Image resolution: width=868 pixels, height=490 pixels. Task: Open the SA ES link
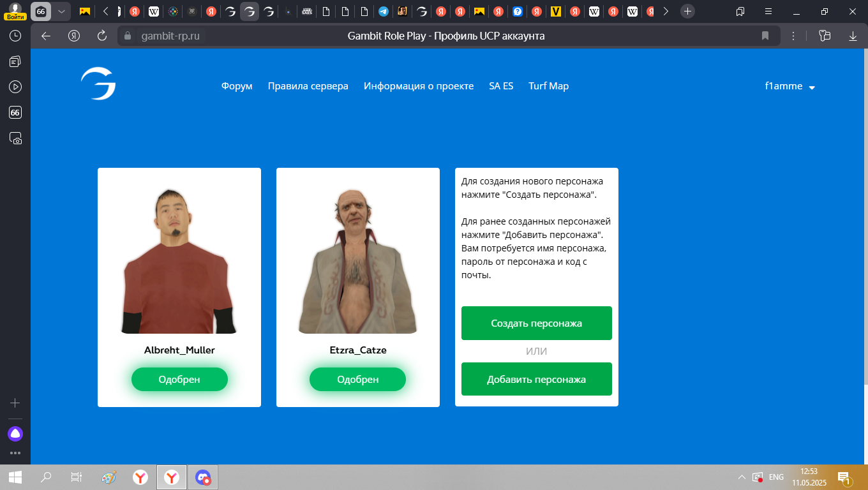point(501,86)
